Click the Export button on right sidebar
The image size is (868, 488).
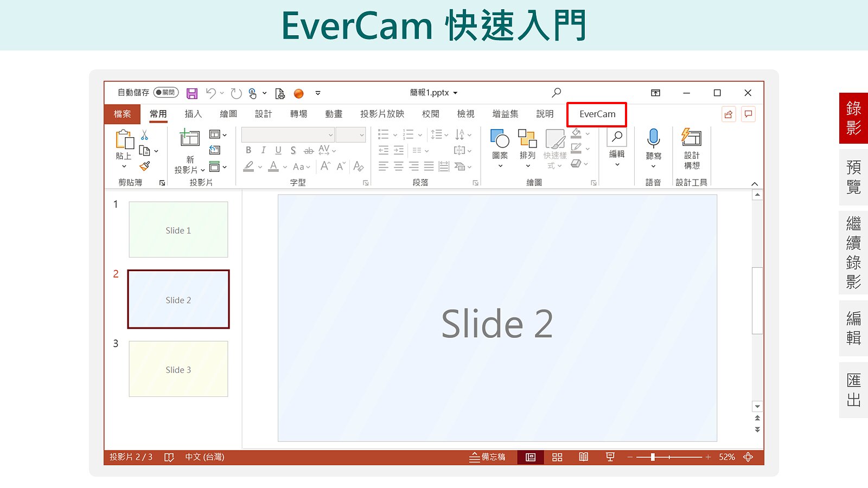[853, 390]
